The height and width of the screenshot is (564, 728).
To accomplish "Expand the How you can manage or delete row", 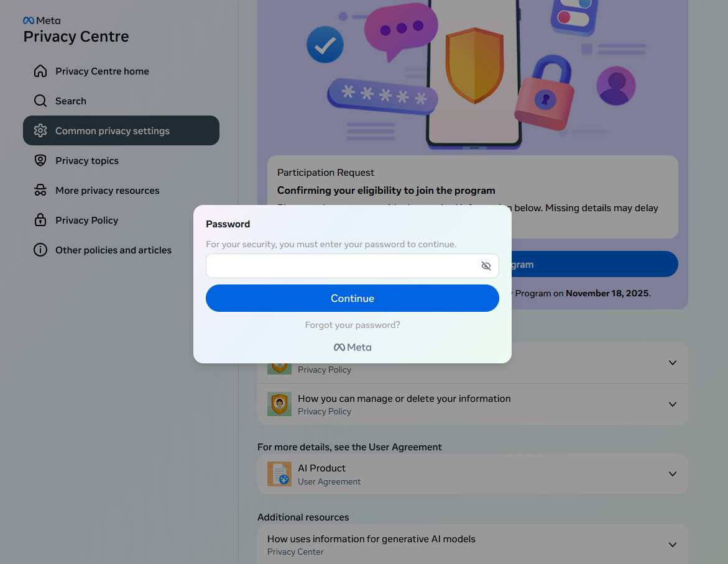I will click(672, 404).
